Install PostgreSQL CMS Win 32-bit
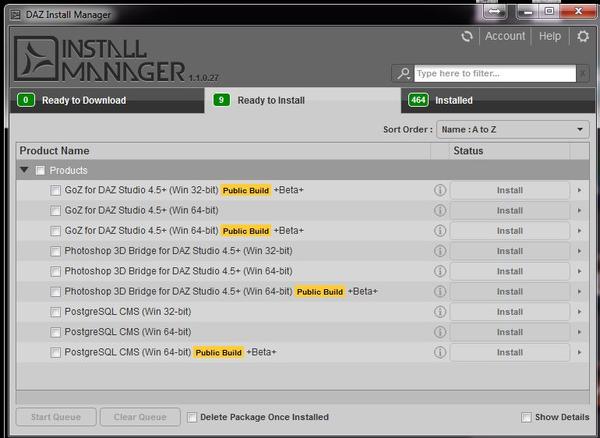 (510, 312)
